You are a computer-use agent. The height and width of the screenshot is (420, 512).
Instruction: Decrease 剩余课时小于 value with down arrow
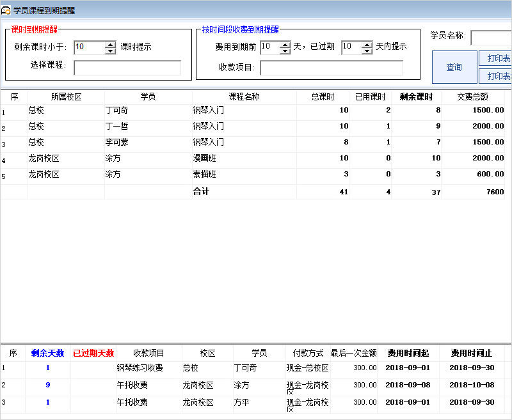[x=110, y=51]
